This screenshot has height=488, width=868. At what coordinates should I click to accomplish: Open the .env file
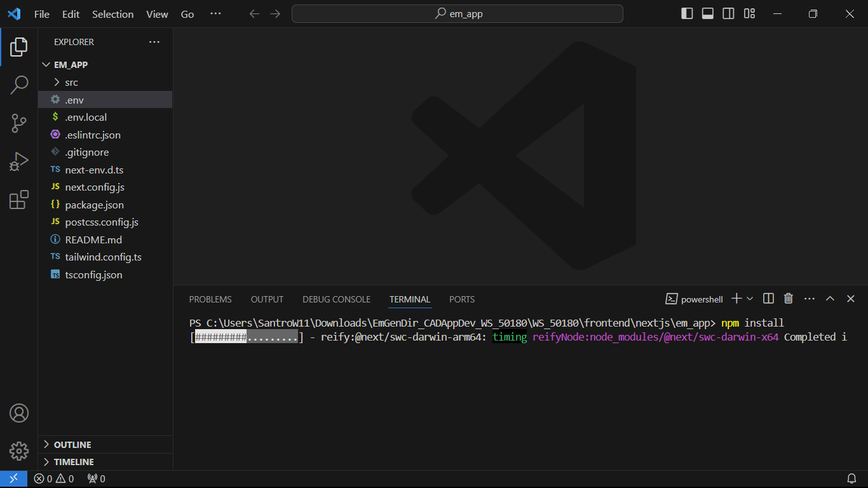click(105, 100)
